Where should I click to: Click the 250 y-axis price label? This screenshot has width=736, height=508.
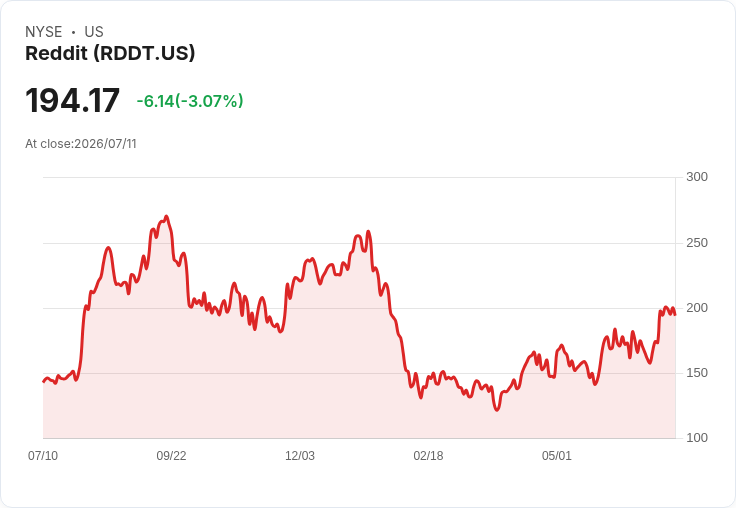697,243
